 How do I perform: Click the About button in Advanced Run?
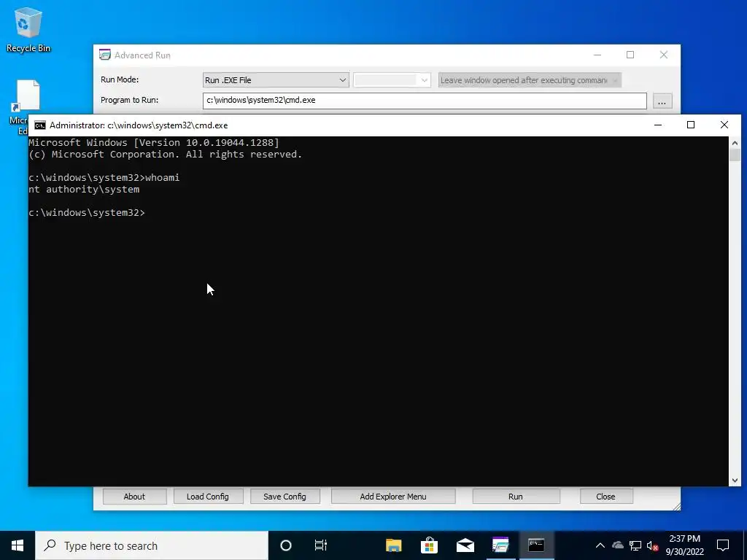click(x=134, y=496)
